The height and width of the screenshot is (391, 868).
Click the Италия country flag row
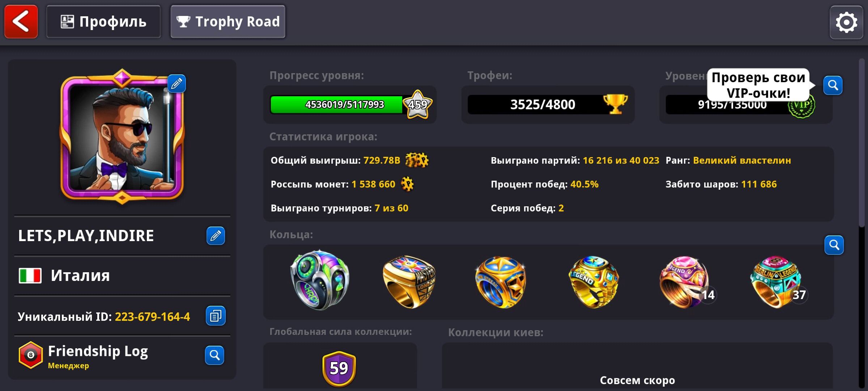tap(122, 276)
